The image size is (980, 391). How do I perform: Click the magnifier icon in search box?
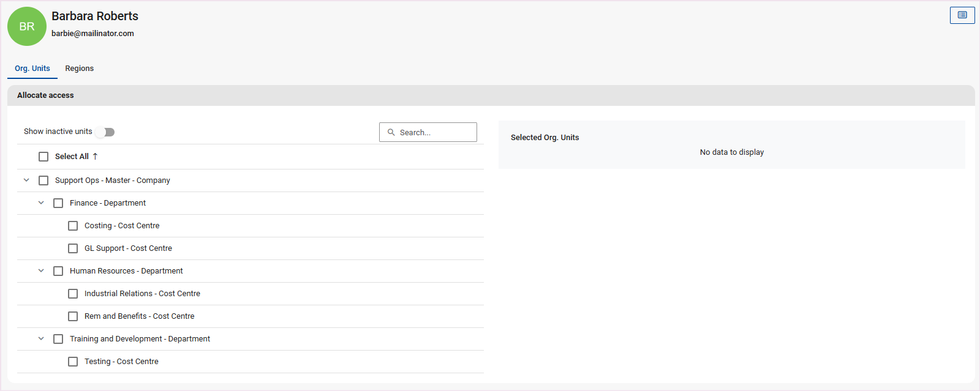click(391, 132)
